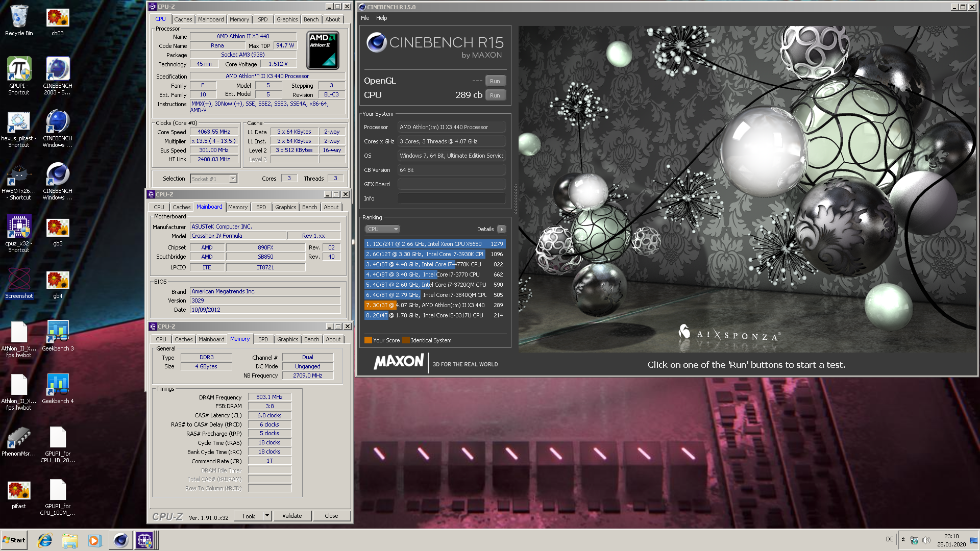Open GPUPI_for CPU_100M file icon
Image resolution: width=980 pixels, height=551 pixels.
58,497
